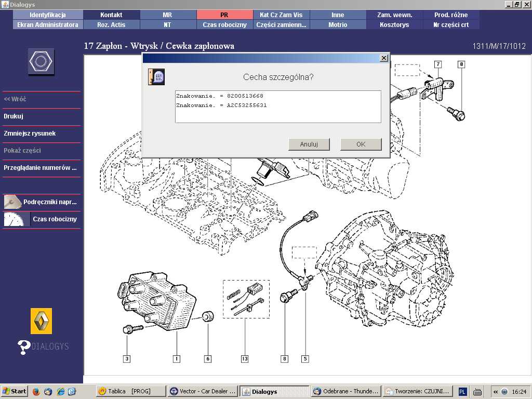This screenshot has width=532, height=399.
Task: Switch to the PR tab
Action: (224, 15)
